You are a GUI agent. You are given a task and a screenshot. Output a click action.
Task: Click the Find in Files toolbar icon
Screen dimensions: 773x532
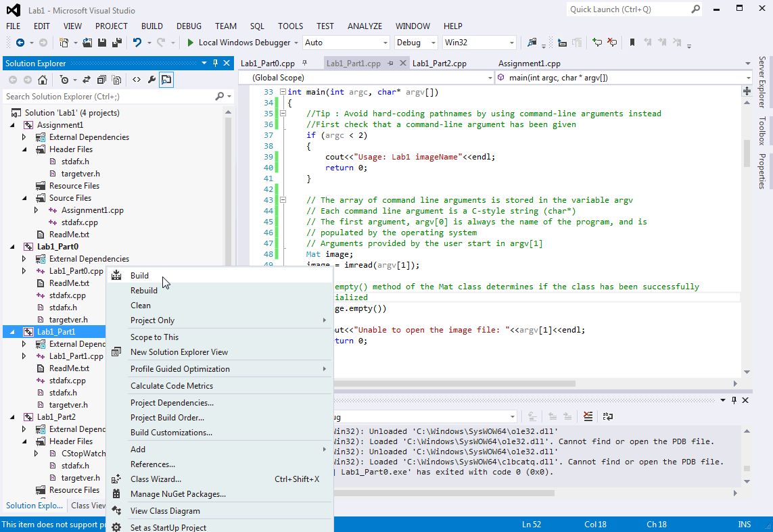(533, 42)
